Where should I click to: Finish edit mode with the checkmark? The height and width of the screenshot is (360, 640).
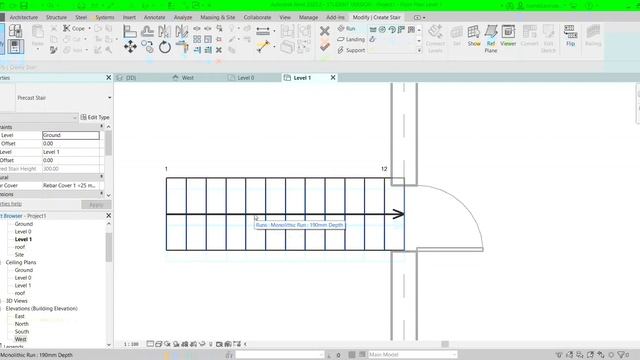(324, 46)
